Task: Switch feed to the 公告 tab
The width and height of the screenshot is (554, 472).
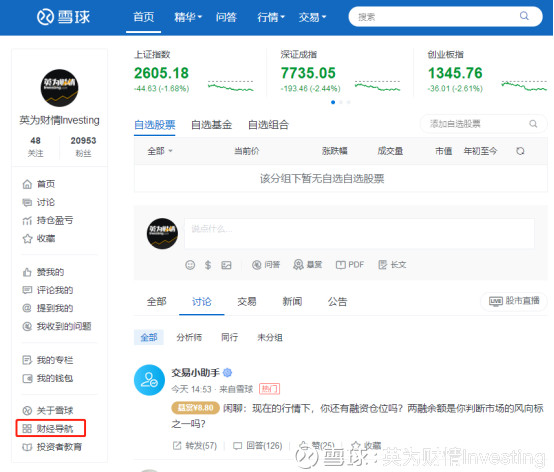Action: (x=337, y=302)
